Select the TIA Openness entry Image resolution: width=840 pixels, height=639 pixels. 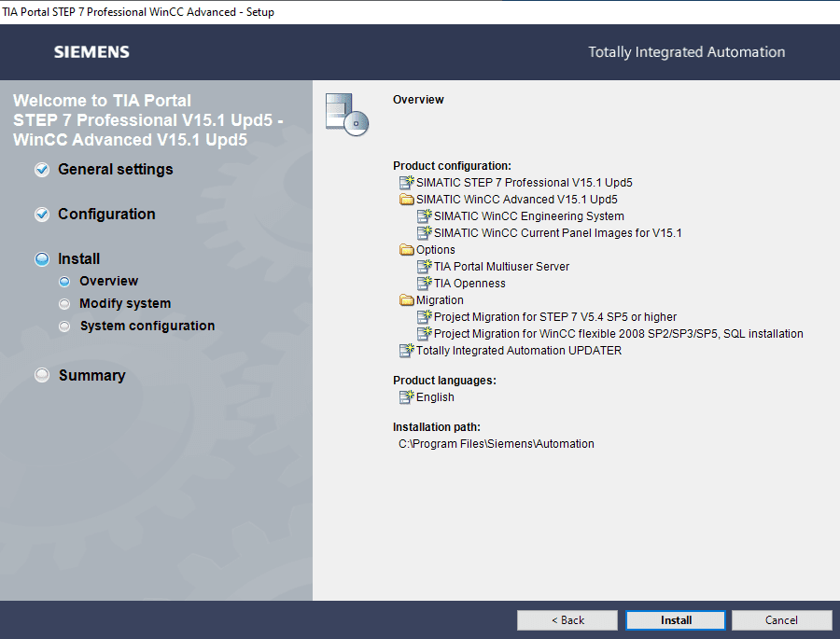(469, 284)
